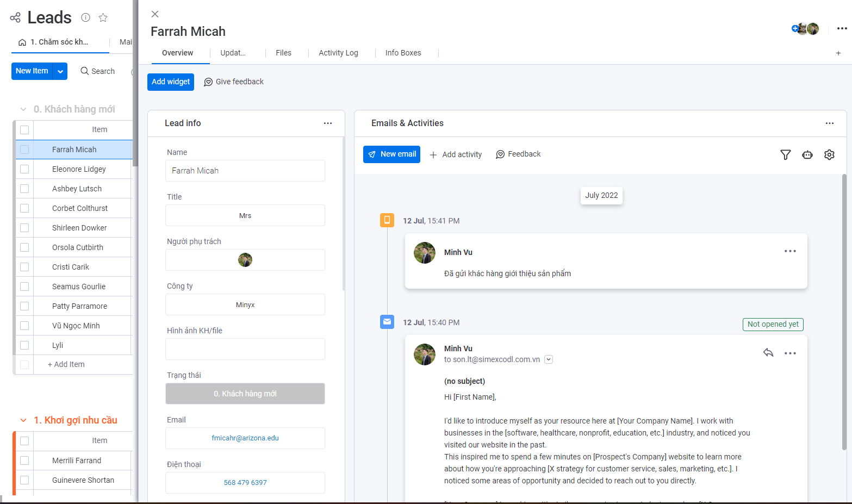This screenshot has height=504, width=852.
Task: Click the Add widget button
Action: [x=171, y=82]
